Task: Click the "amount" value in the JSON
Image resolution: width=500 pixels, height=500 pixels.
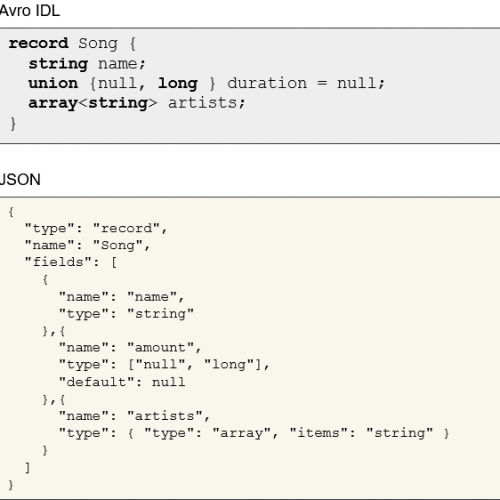Action: pos(161,348)
